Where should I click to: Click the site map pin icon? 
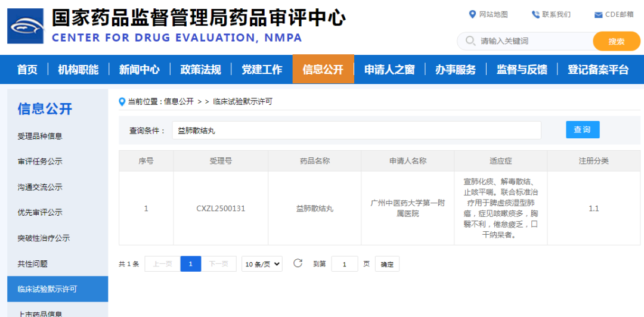click(x=473, y=14)
